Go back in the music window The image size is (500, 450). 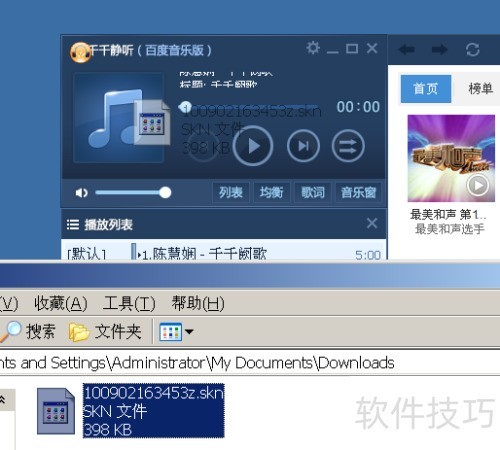pos(406,50)
